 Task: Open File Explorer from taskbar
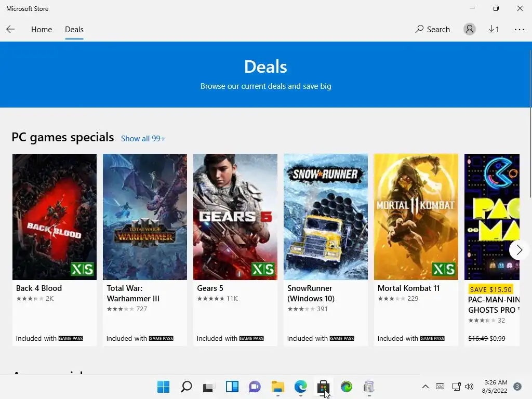click(x=278, y=387)
